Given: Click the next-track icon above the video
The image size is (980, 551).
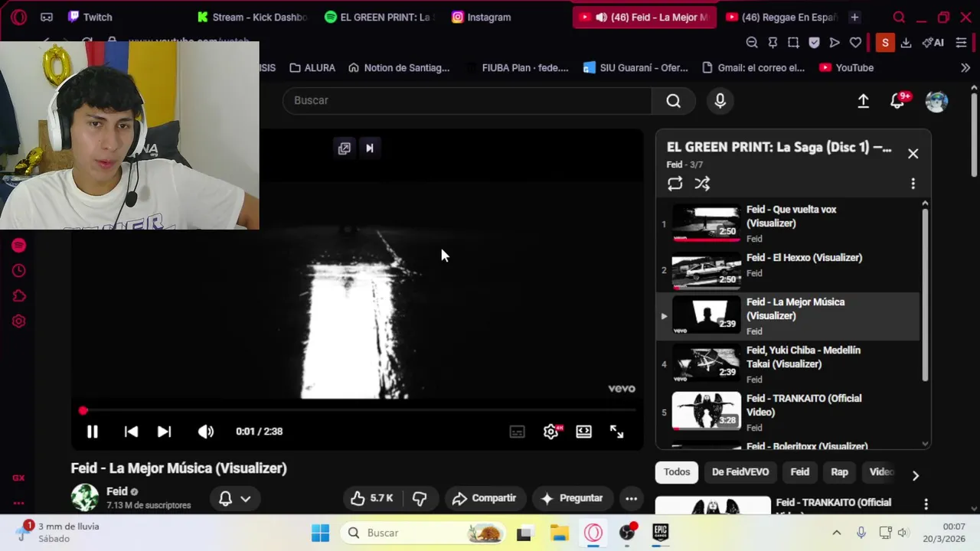Looking at the screenshot, I should pos(370,148).
